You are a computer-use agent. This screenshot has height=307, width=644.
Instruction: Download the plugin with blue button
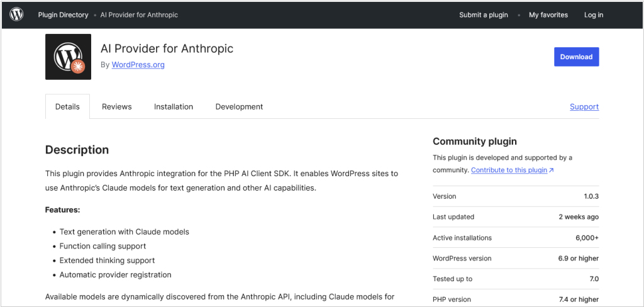576,57
